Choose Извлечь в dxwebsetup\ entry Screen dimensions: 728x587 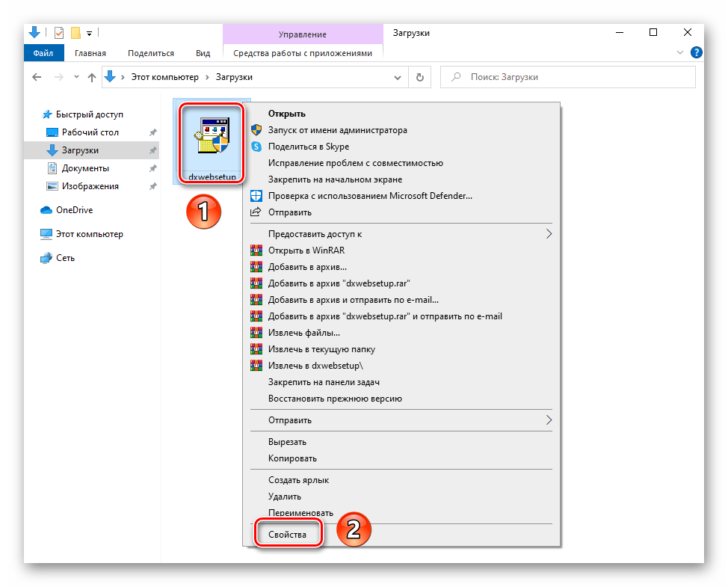(401, 366)
